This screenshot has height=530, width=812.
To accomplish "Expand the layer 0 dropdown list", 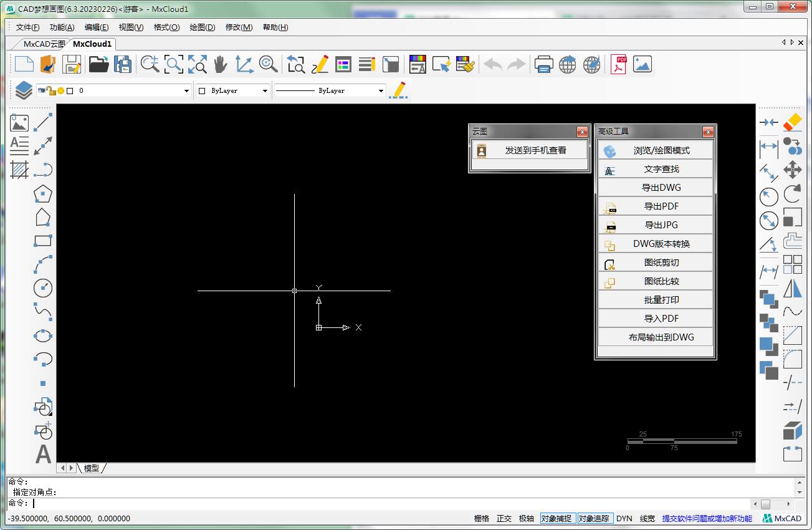I will tap(186, 91).
